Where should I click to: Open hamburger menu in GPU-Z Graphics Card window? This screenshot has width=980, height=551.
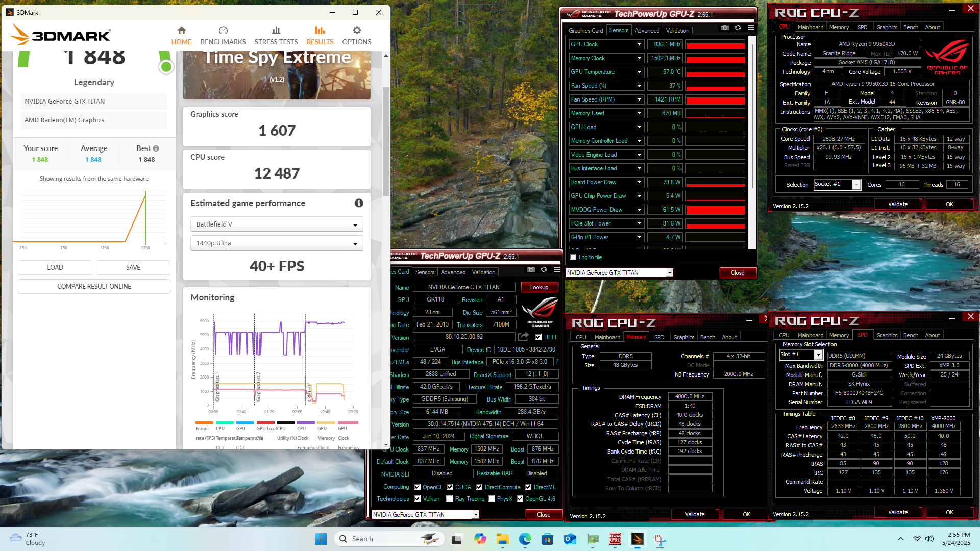point(557,269)
